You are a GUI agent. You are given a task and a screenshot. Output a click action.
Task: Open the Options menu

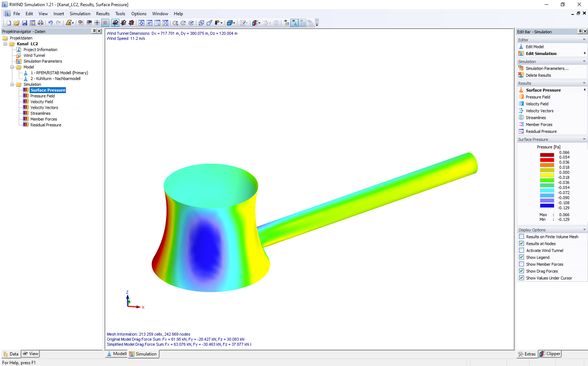tap(139, 14)
